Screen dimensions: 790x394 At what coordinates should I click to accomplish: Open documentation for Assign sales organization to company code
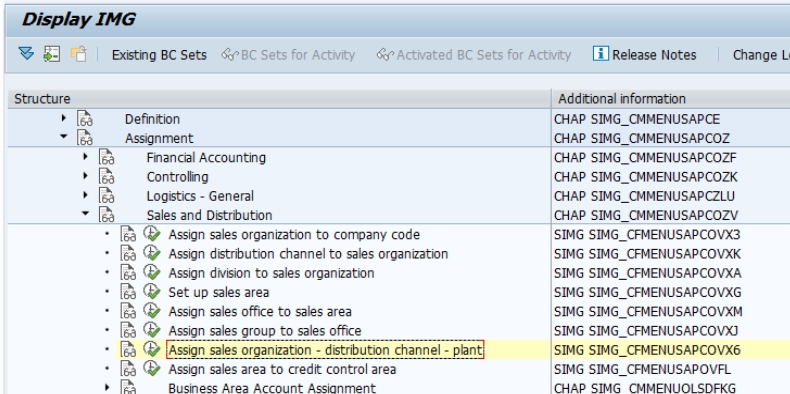(x=128, y=234)
